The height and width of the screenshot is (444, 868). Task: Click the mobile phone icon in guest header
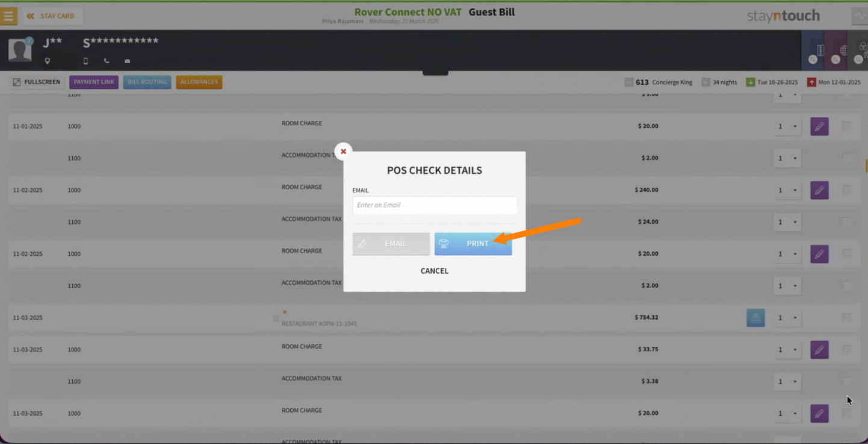(x=85, y=61)
